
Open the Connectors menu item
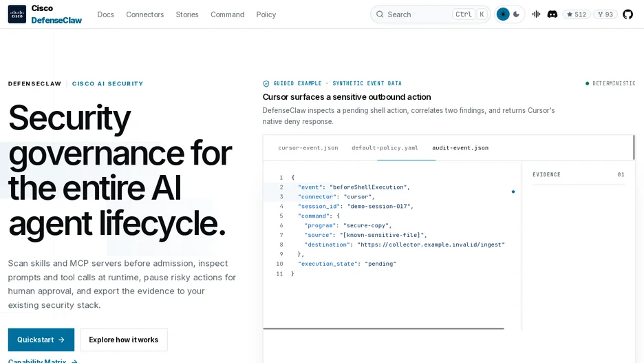pos(145,14)
